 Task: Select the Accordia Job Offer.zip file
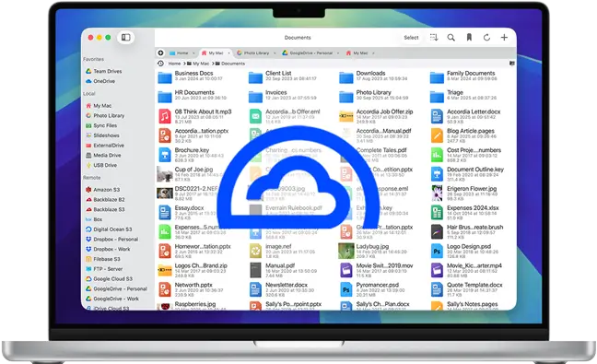point(376,116)
